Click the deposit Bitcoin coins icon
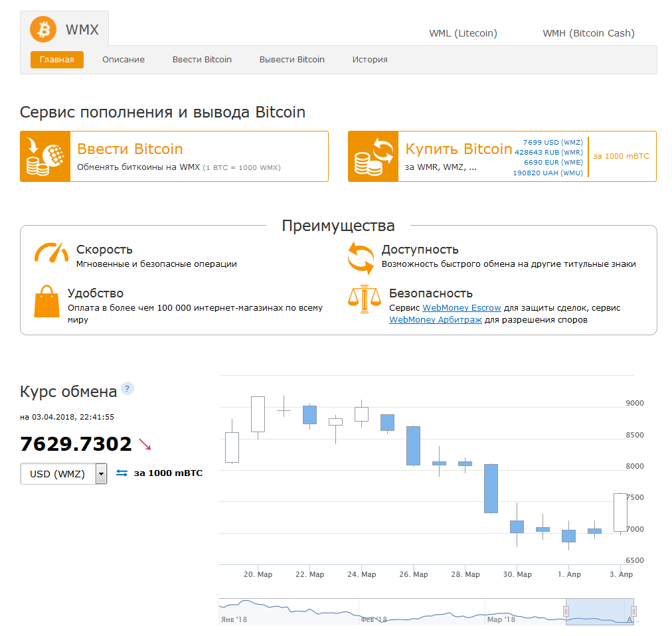Image resolution: width=672 pixels, height=636 pixels. point(45,157)
